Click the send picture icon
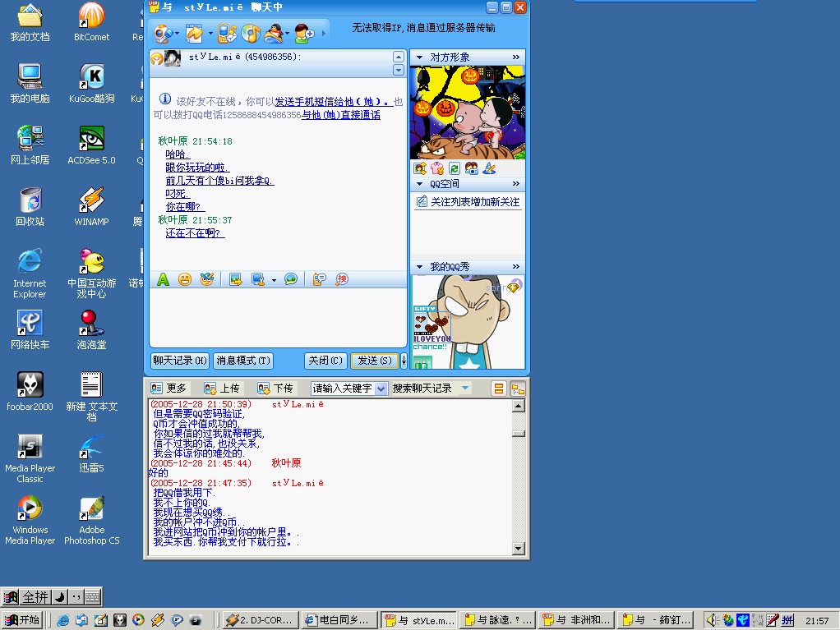The width and height of the screenshot is (840, 630). click(236, 279)
